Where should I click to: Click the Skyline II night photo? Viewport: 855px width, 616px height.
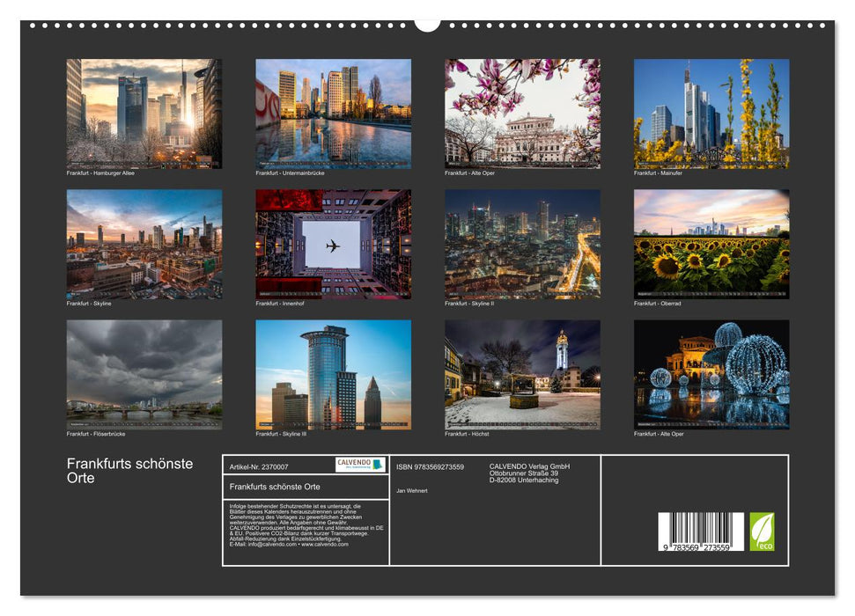[522, 244]
